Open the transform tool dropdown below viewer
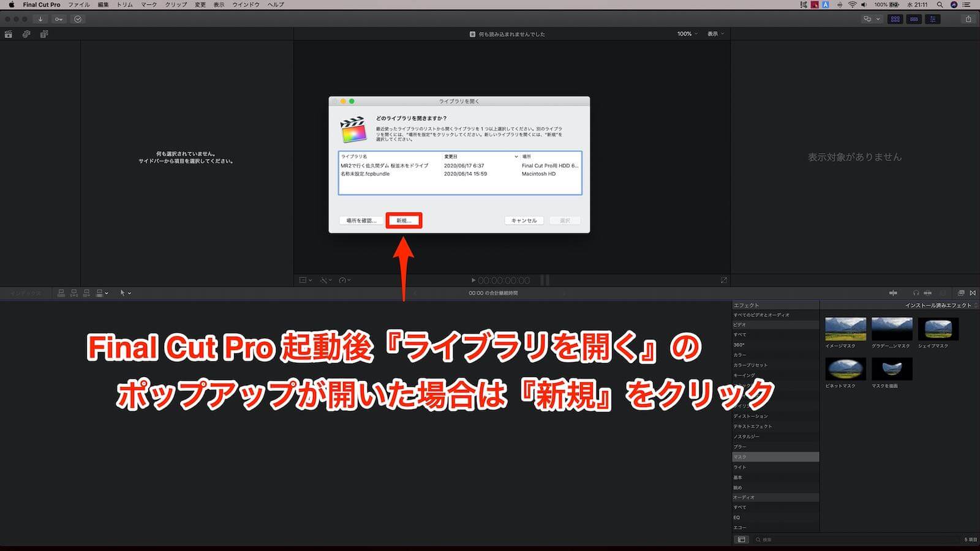 click(x=306, y=280)
